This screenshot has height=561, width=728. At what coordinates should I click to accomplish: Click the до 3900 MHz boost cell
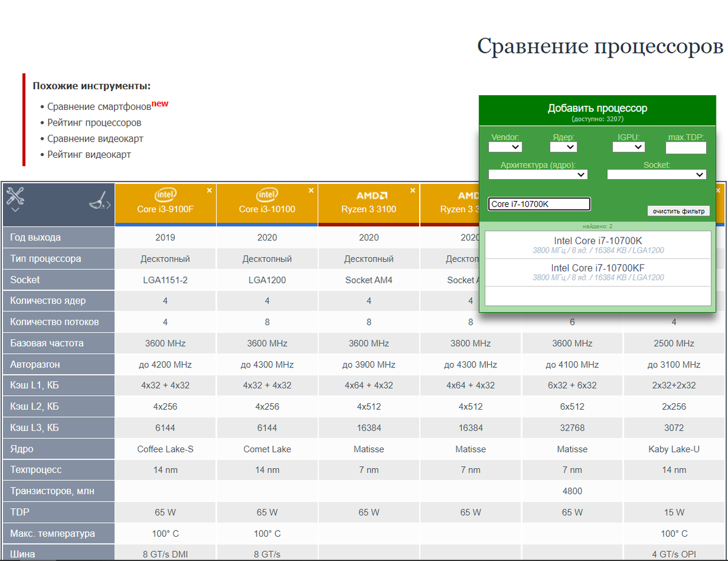coord(369,364)
